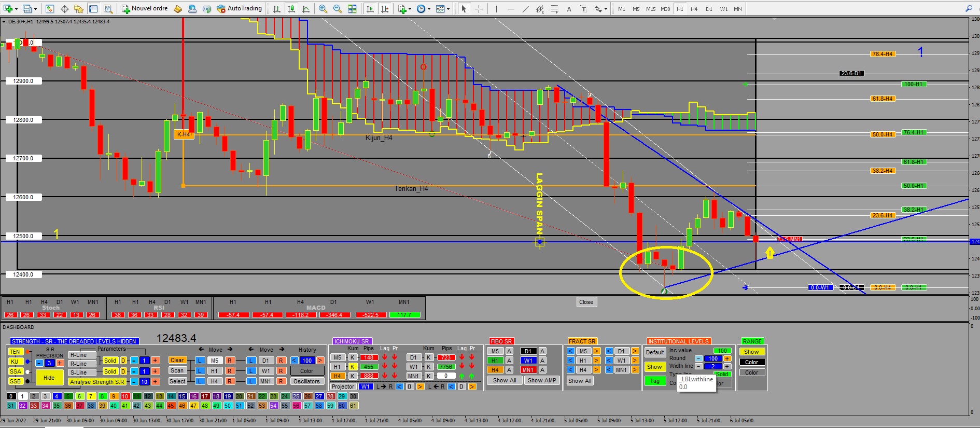Switch to H4 timeframe

coord(694,9)
